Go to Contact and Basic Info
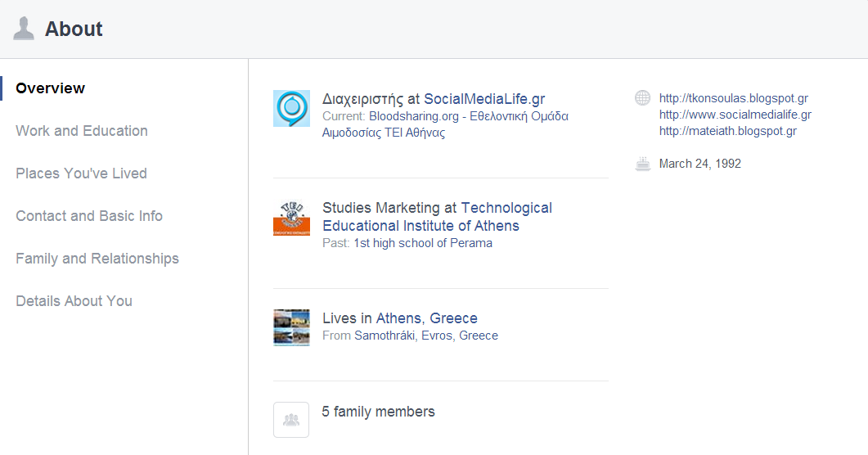 click(x=89, y=216)
